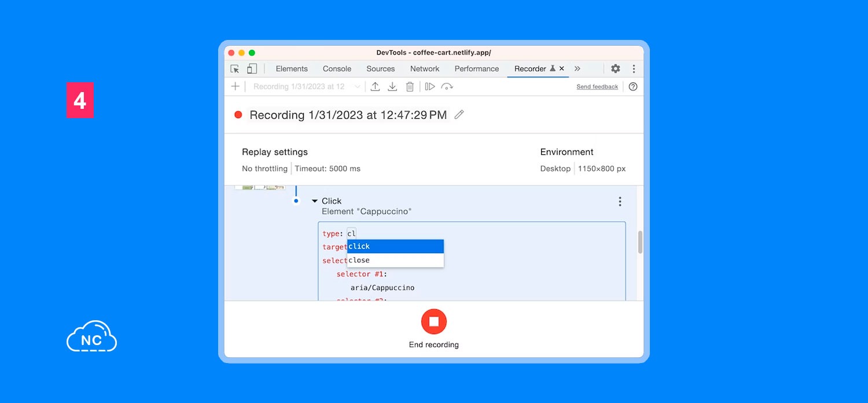Open the DevTools three-dot customize menu

(x=634, y=68)
